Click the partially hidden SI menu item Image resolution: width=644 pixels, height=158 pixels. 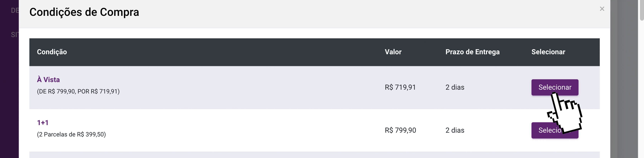tap(14, 35)
